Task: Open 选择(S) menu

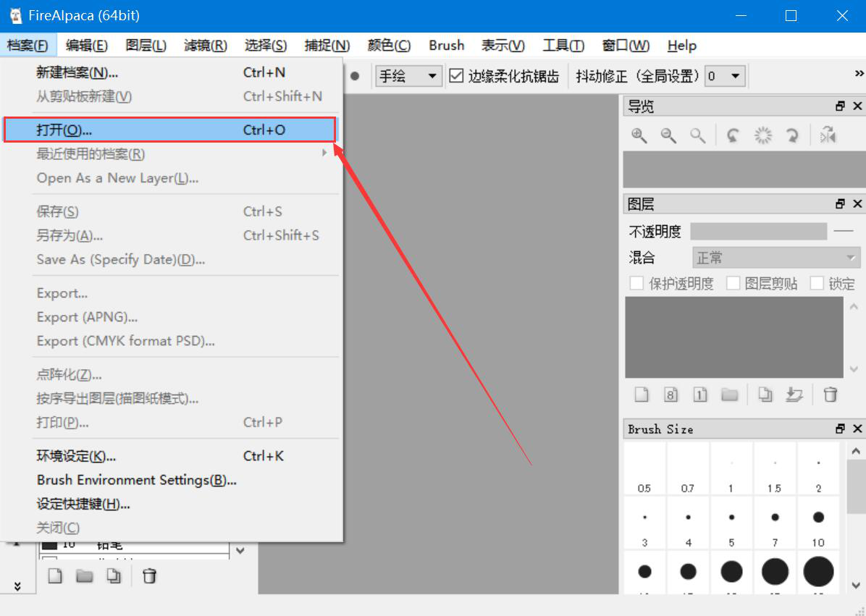Action: (266, 46)
